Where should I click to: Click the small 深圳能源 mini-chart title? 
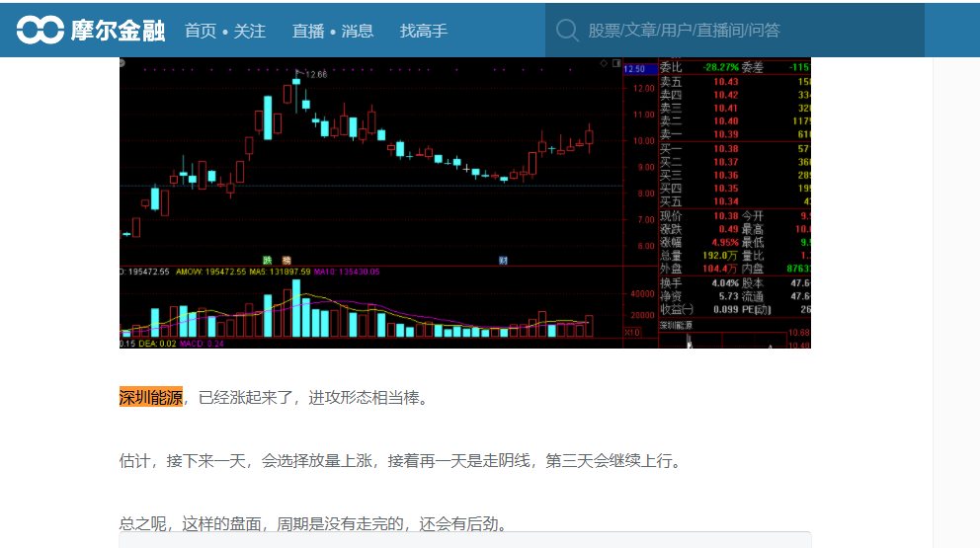pos(676,326)
